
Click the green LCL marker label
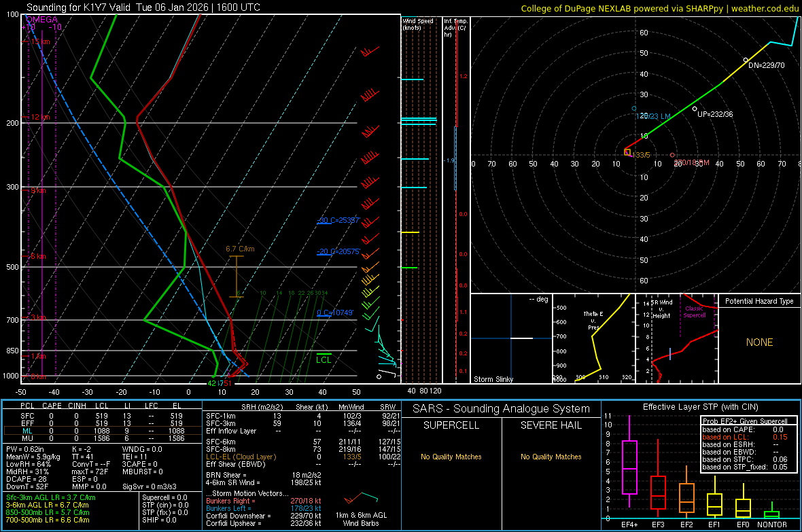click(x=324, y=359)
